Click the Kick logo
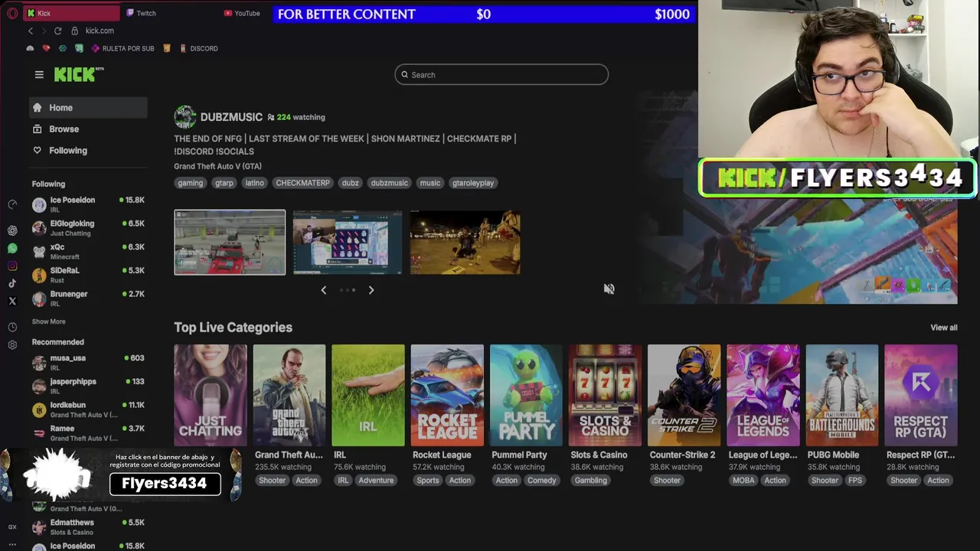The image size is (980, 551). click(79, 74)
